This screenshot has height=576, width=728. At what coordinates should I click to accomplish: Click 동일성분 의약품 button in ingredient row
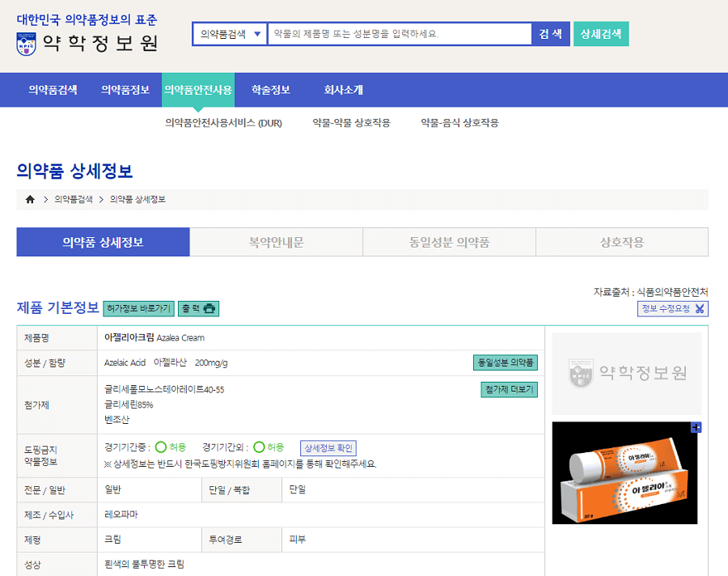[x=506, y=362]
